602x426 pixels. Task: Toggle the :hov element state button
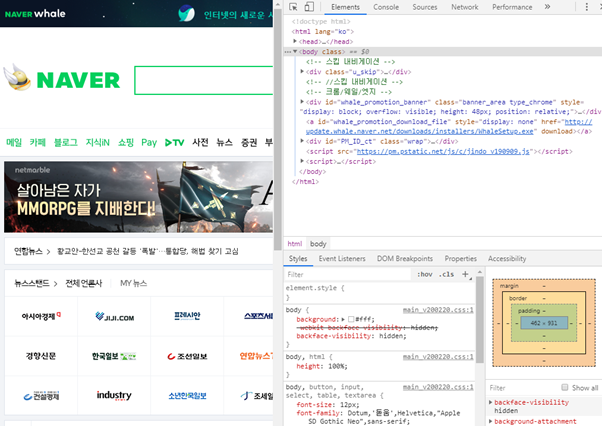tap(424, 274)
